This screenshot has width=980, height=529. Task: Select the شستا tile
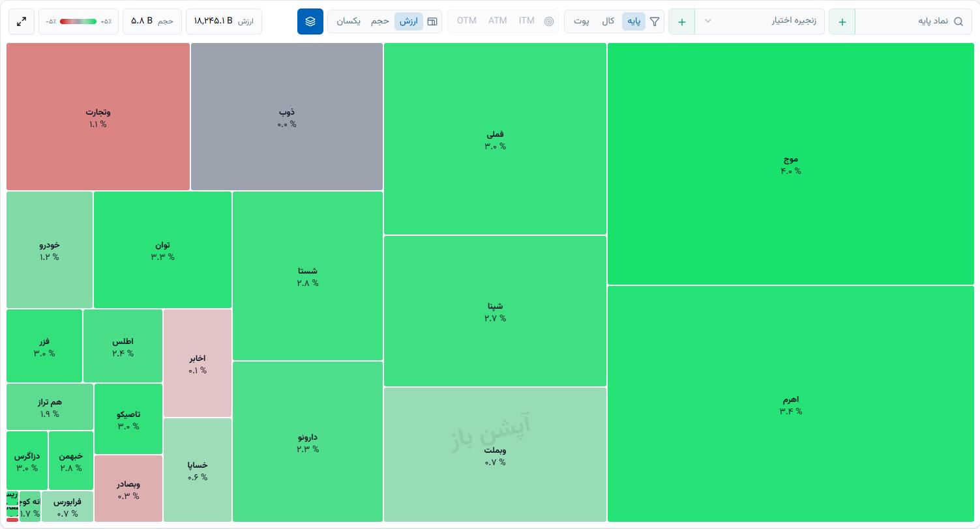(308, 276)
